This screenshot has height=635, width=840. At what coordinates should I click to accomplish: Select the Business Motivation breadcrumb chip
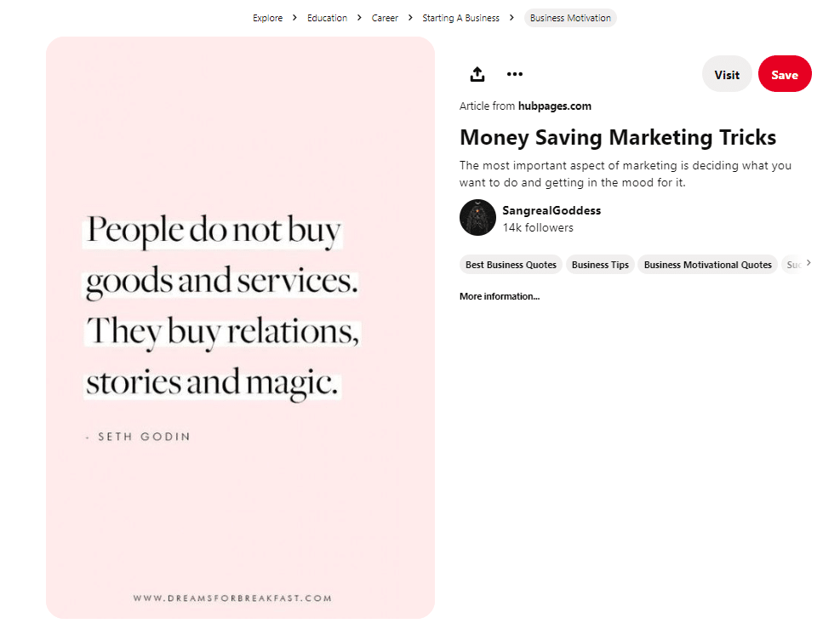point(570,18)
